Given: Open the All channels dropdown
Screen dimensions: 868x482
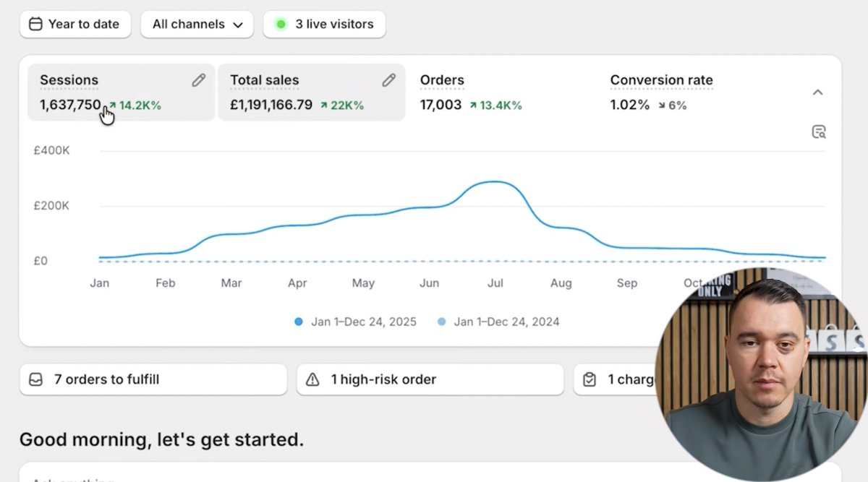Looking at the screenshot, I should (x=197, y=24).
